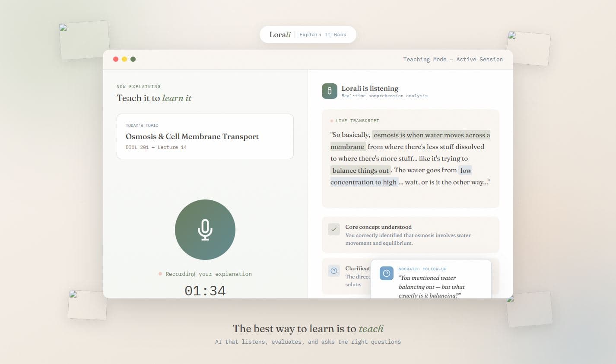Click the Teaching Mode — Active Session label
Screen dimensions: 616x364
tap(453, 60)
